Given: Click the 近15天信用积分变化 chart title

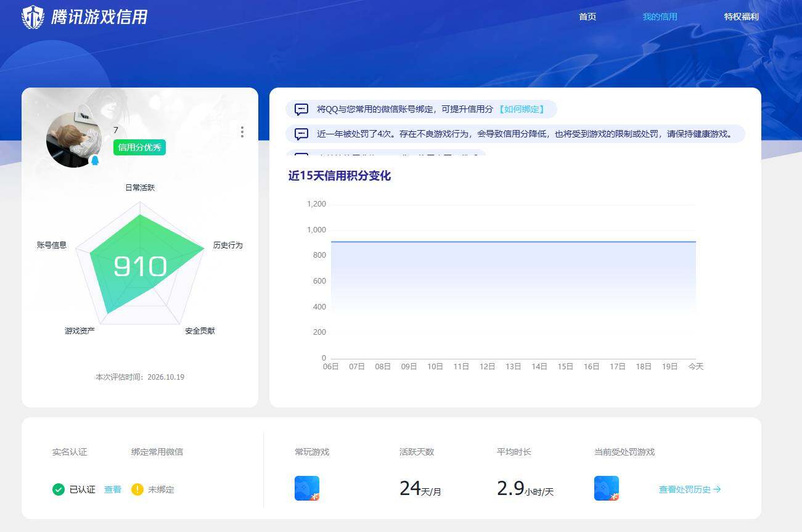Looking at the screenshot, I should [x=340, y=176].
